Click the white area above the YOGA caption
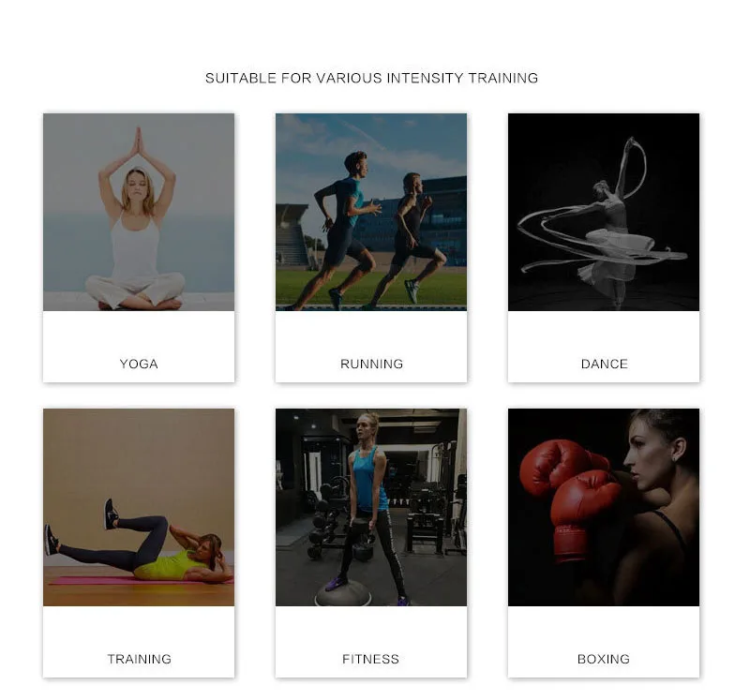Viewport: 750px width, 700px height. 139,334
